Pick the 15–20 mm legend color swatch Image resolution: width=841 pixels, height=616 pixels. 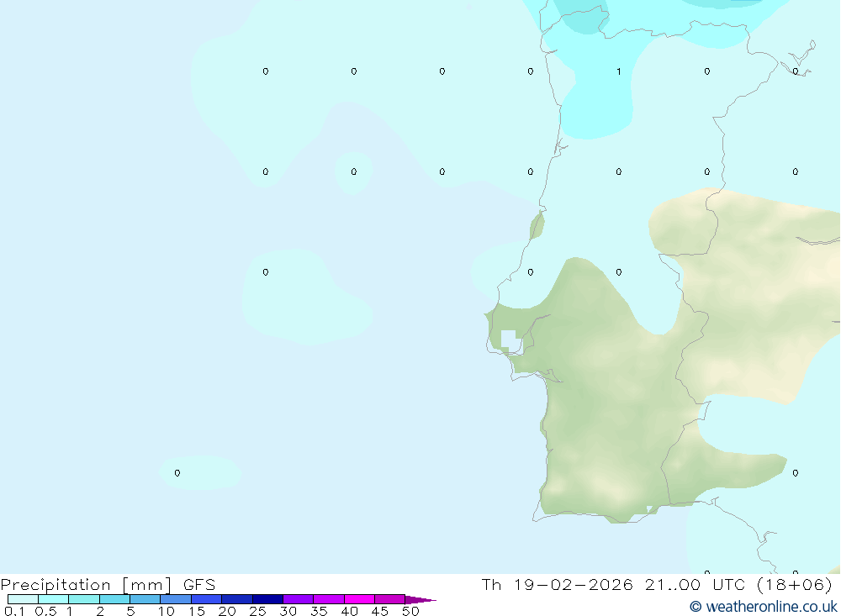pos(207,599)
